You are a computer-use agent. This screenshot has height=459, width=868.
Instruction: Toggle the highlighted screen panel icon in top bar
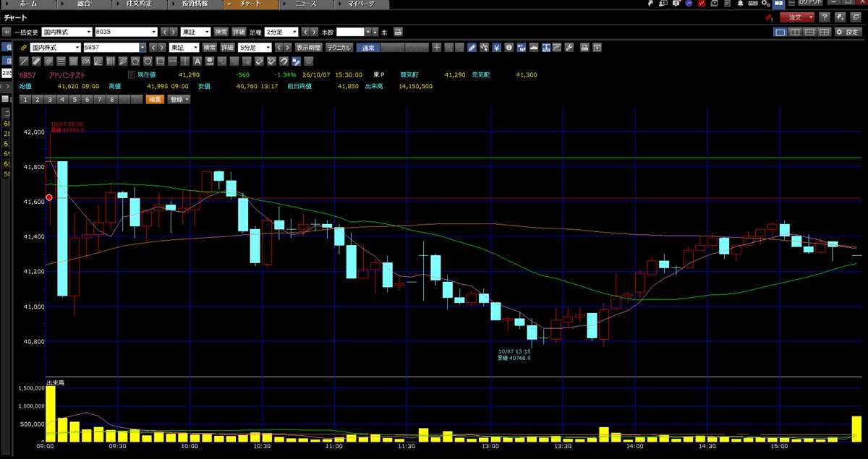coord(779,4)
